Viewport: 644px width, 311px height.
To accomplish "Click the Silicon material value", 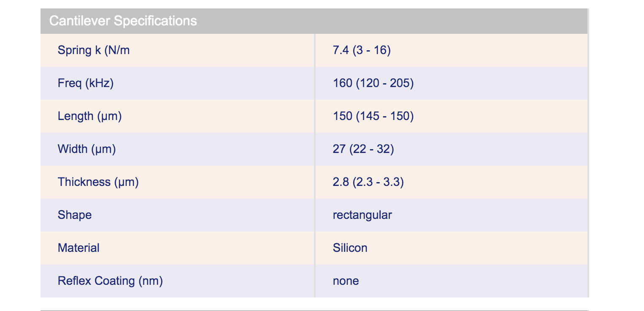I will tap(350, 248).
